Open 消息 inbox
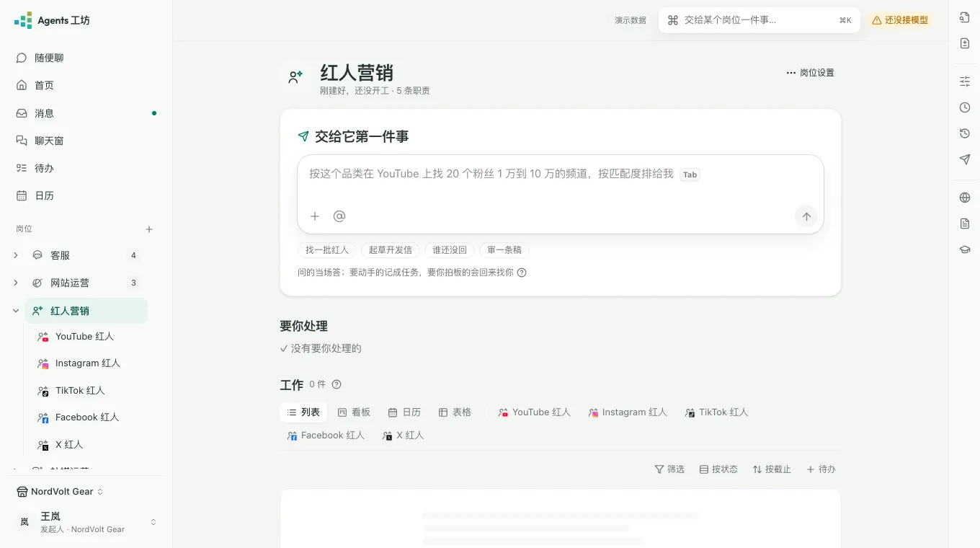Image resolution: width=980 pixels, height=548 pixels. (86, 113)
